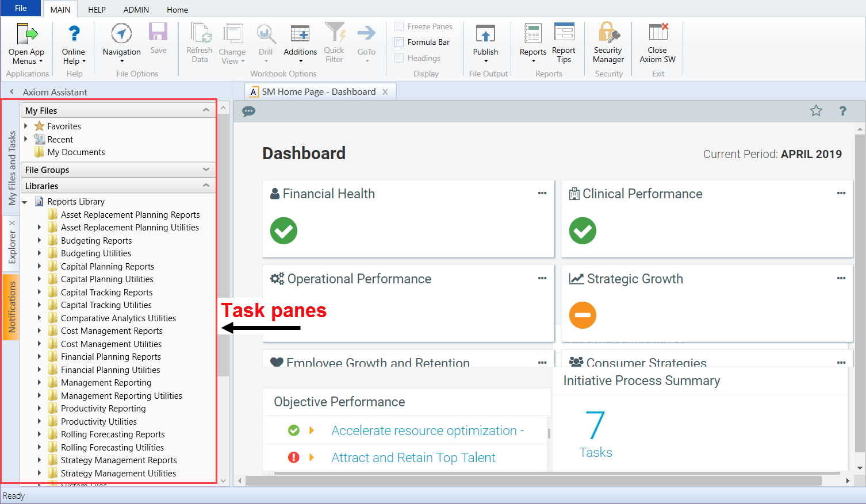Viewport: 866px width, 504px height.
Task: Toggle the Headings checkbox
Action: 399,58
